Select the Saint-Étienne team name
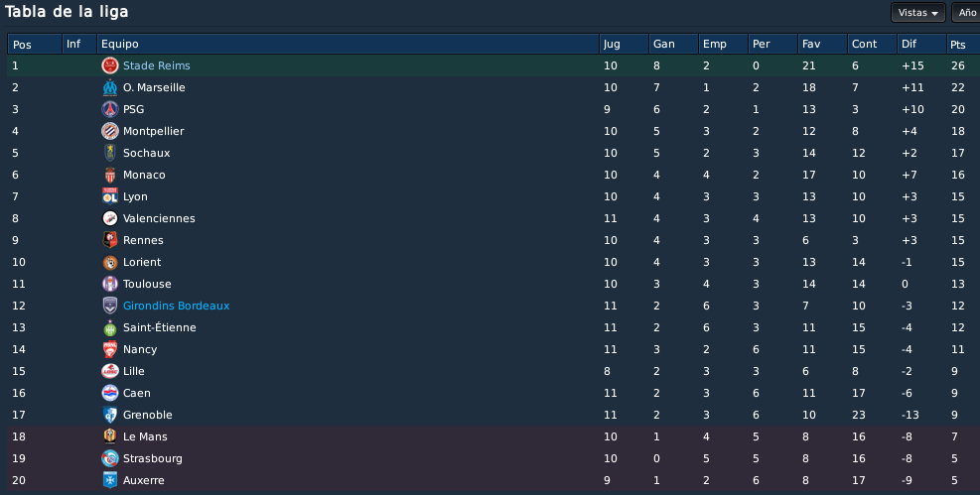Viewport: 980px width, 495px height. tap(160, 327)
